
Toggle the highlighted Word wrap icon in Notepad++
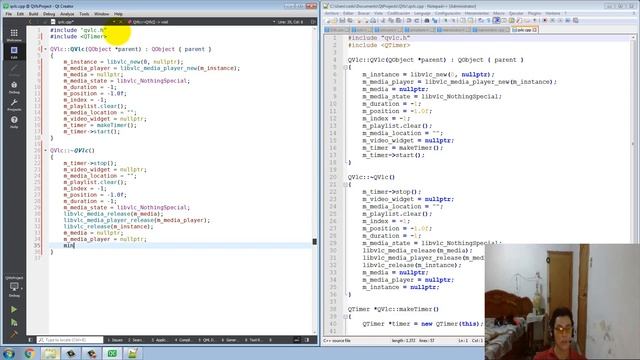496,20
